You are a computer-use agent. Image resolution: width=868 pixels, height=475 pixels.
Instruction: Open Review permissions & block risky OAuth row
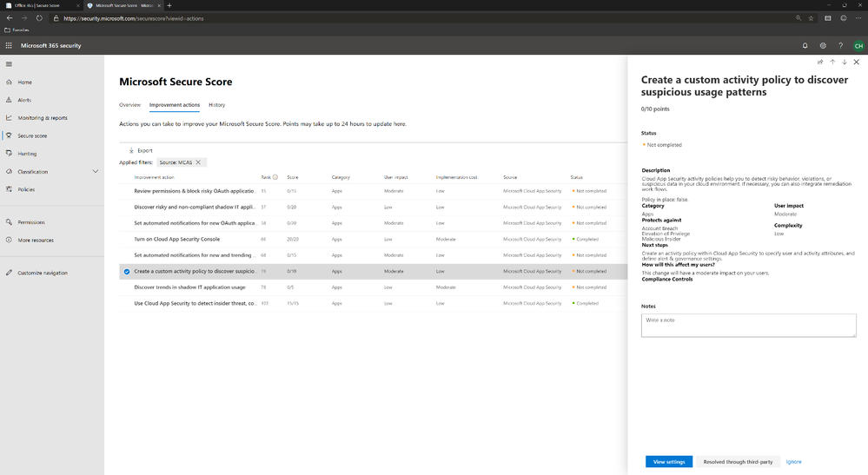[x=373, y=191]
